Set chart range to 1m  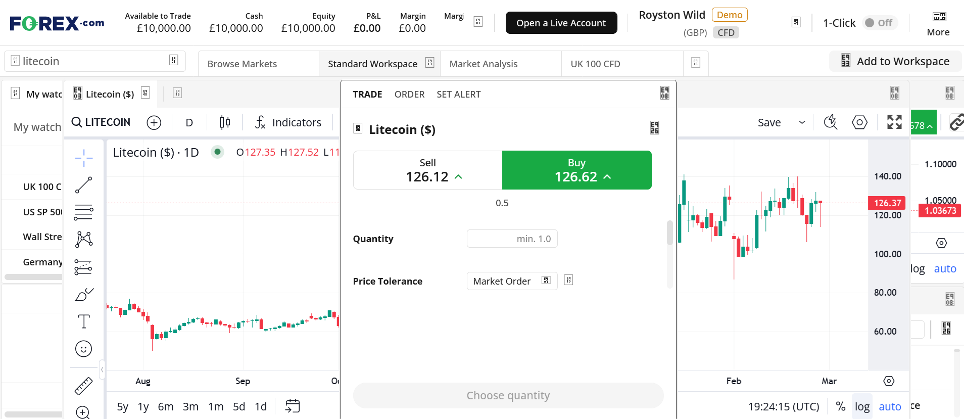click(215, 406)
